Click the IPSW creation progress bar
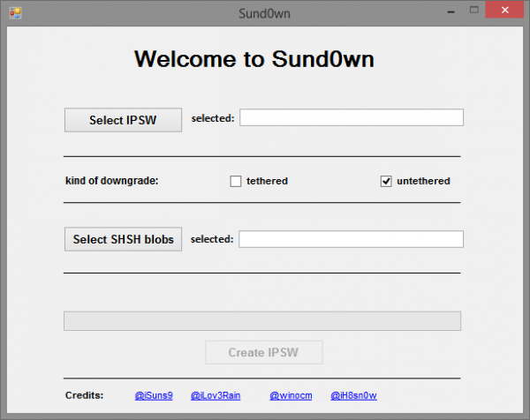The height and width of the screenshot is (420, 530). tap(262, 321)
